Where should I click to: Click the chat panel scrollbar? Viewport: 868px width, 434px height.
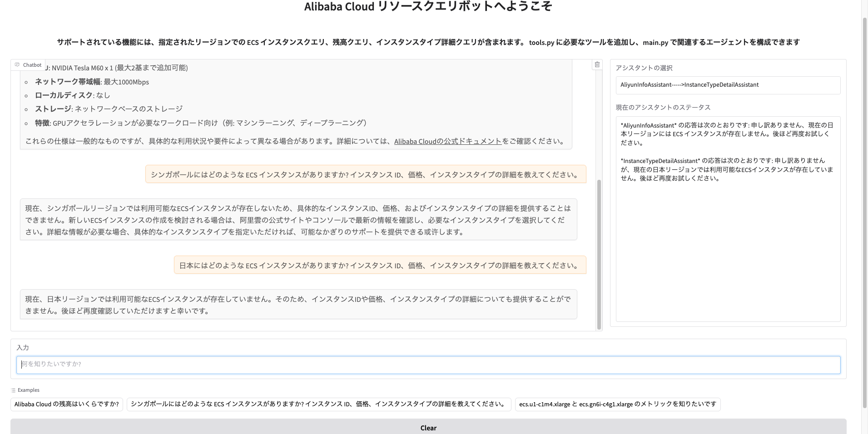tap(599, 254)
